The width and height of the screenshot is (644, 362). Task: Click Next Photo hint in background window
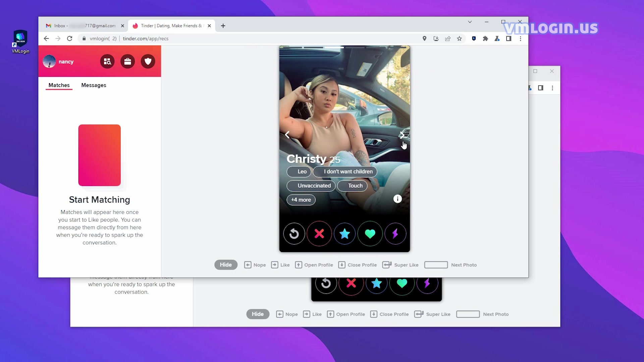[x=482, y=314]
